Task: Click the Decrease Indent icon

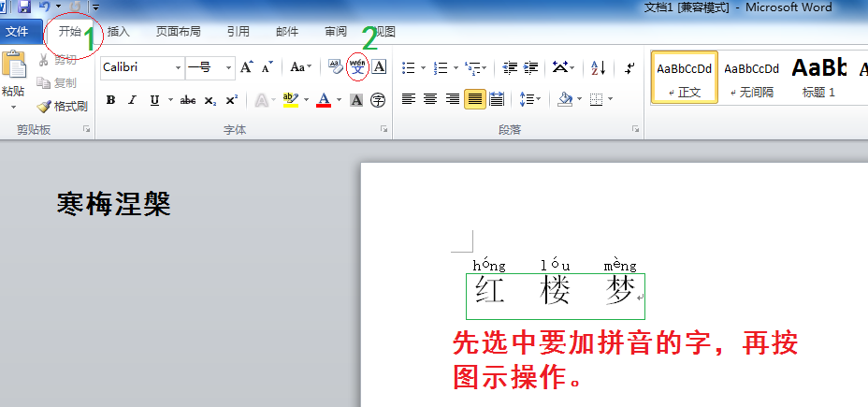Action: click(510, 68)
